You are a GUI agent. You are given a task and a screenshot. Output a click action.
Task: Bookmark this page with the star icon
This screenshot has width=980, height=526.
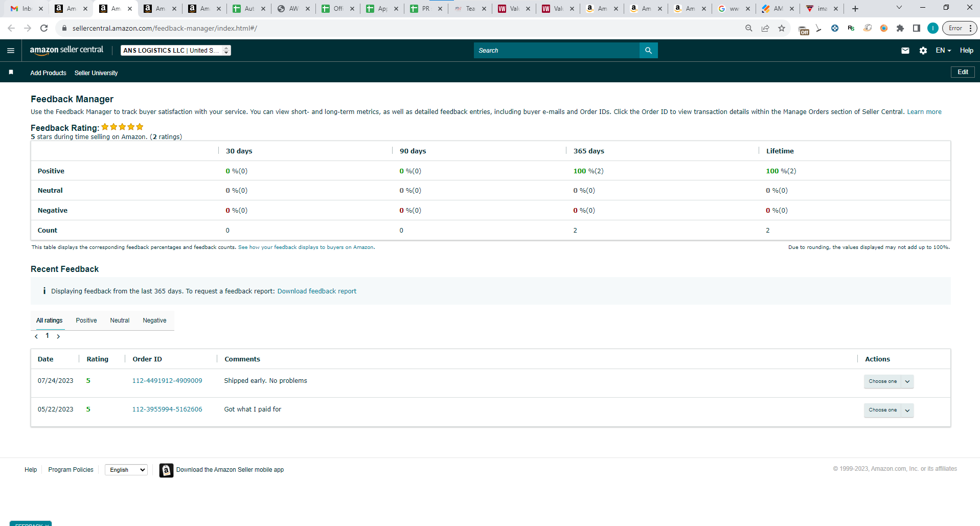coord(782,28)
